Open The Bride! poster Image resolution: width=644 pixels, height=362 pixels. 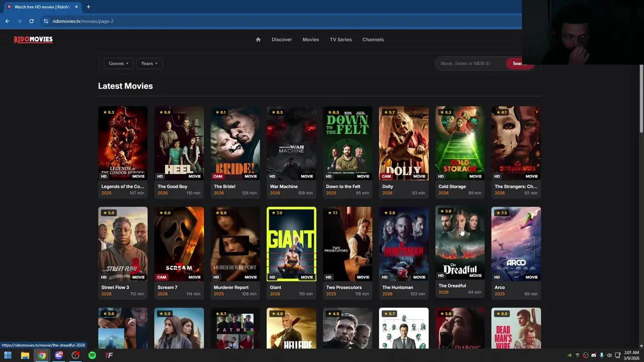click(235, 143)
